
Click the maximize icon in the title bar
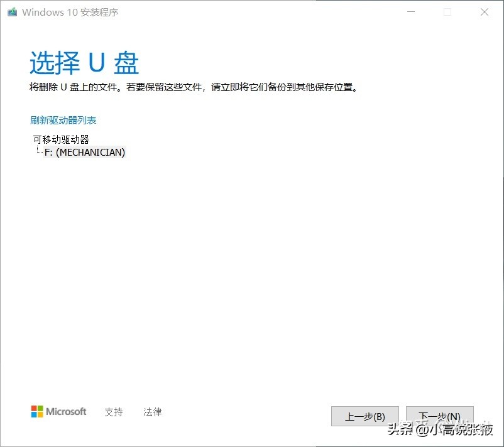pos(447,12)
